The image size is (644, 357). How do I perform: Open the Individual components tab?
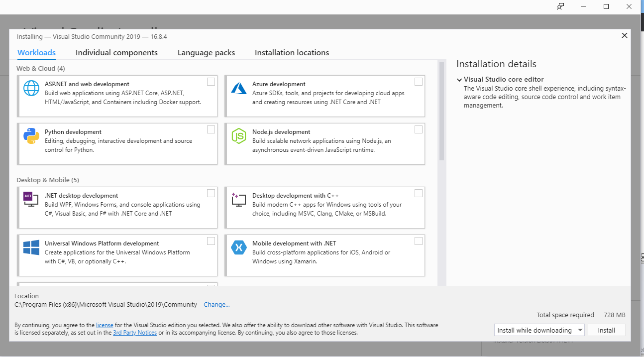116,53
